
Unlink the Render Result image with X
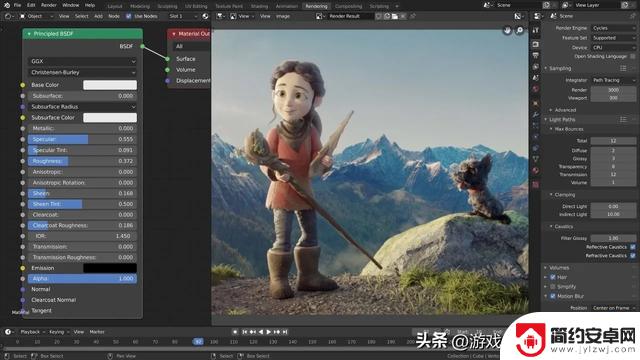pos(403,16)
